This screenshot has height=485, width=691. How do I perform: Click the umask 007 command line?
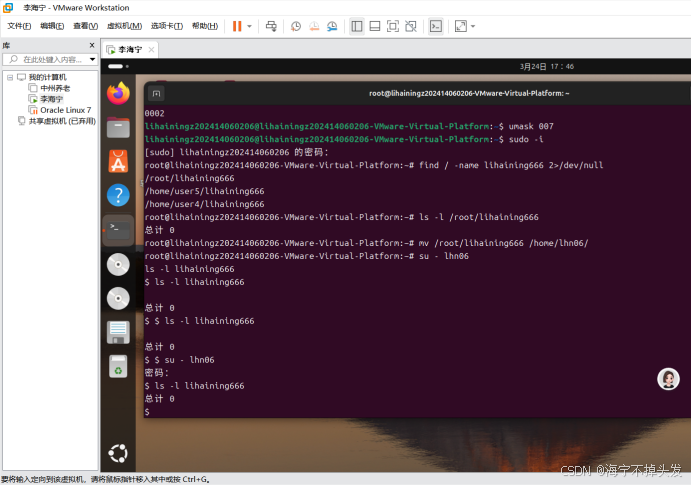click(x=349, y=126)
